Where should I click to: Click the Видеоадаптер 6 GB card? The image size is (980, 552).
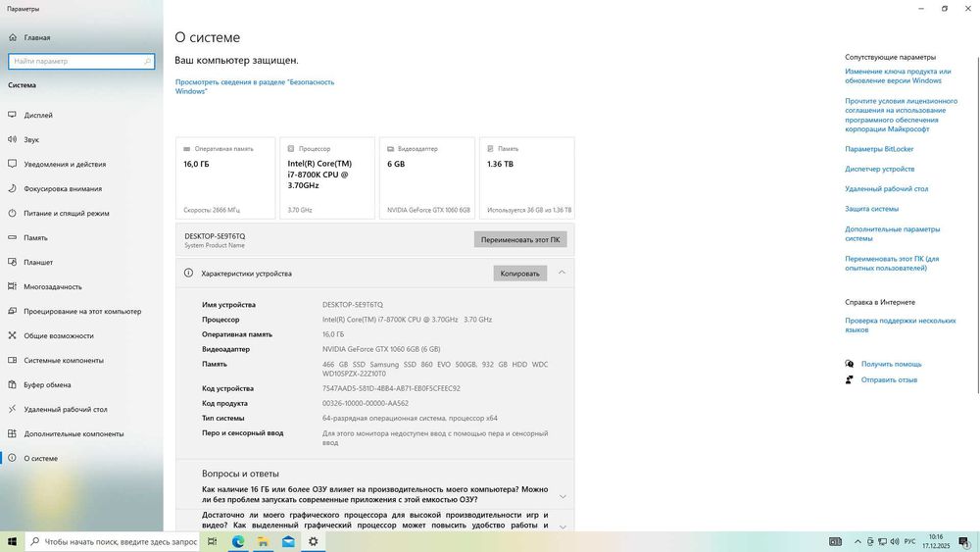pos(427,178)
